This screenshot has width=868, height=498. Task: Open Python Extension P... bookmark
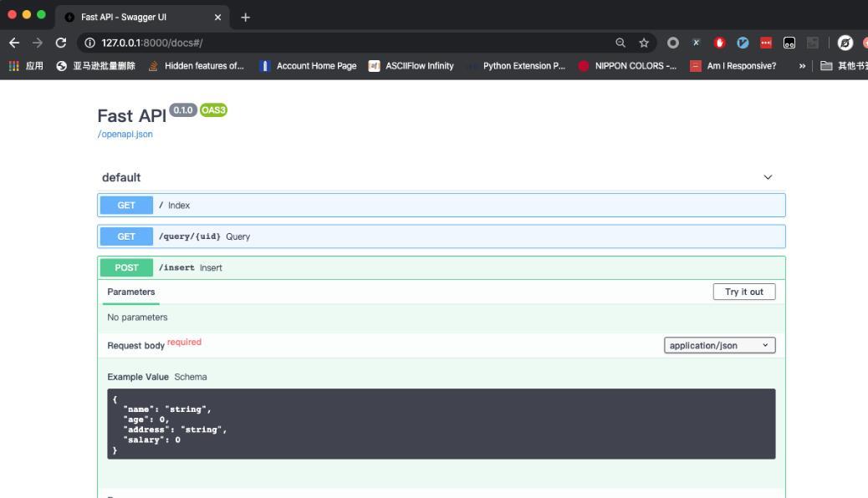pos(516,66)
